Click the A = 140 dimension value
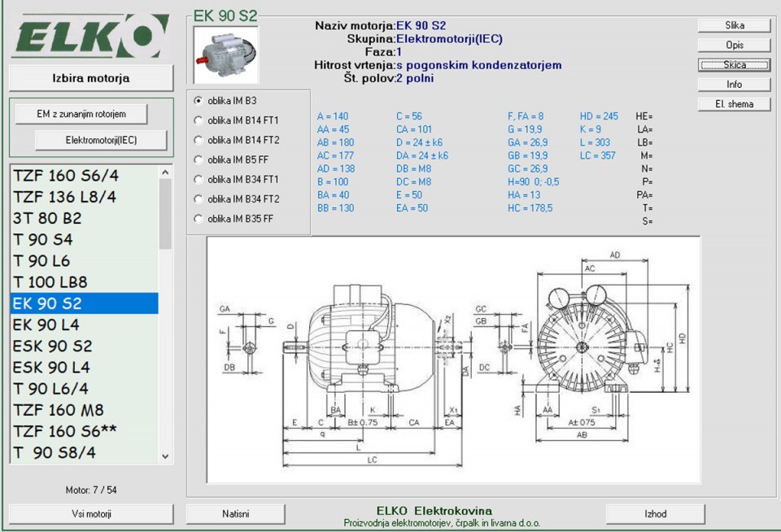 point(333,116)
